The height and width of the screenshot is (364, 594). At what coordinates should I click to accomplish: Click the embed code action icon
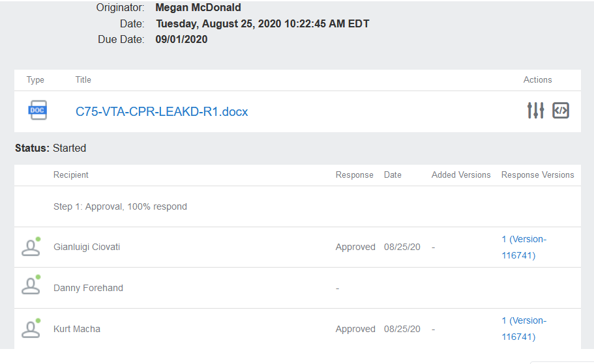[x=561, y=111]
